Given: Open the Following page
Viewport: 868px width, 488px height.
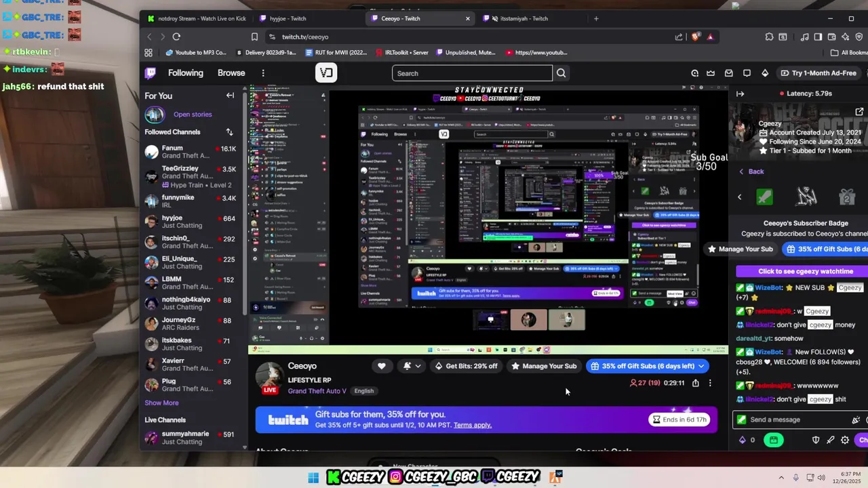Looking at the screenshot, I should (185, 73).
